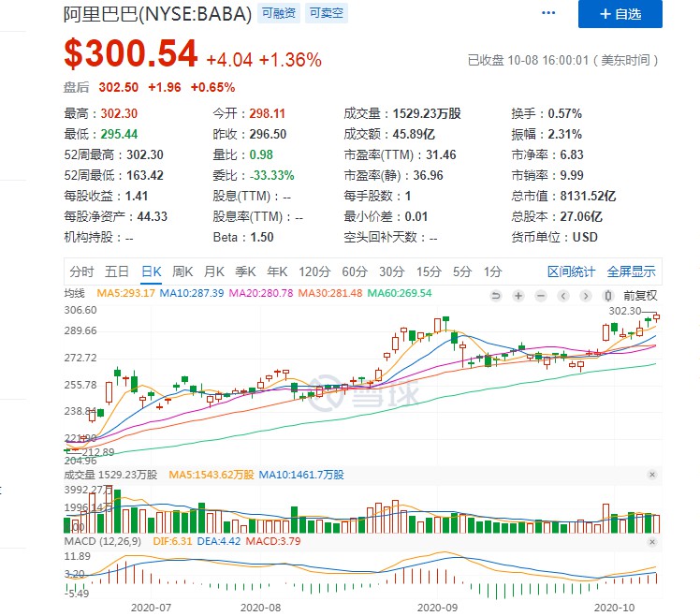Switch to the 5分 interval tab
The height and width of the screenshot is (616, 700).
click(462, 271)
